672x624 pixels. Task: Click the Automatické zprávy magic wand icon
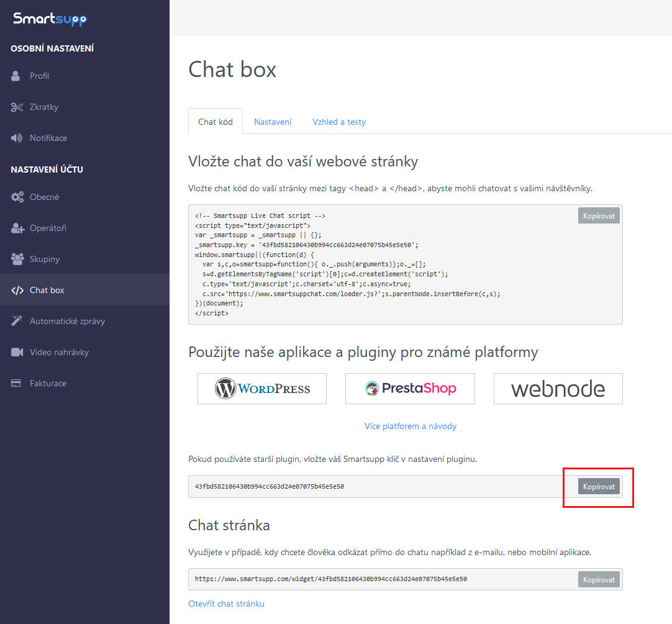pos(17,321)
